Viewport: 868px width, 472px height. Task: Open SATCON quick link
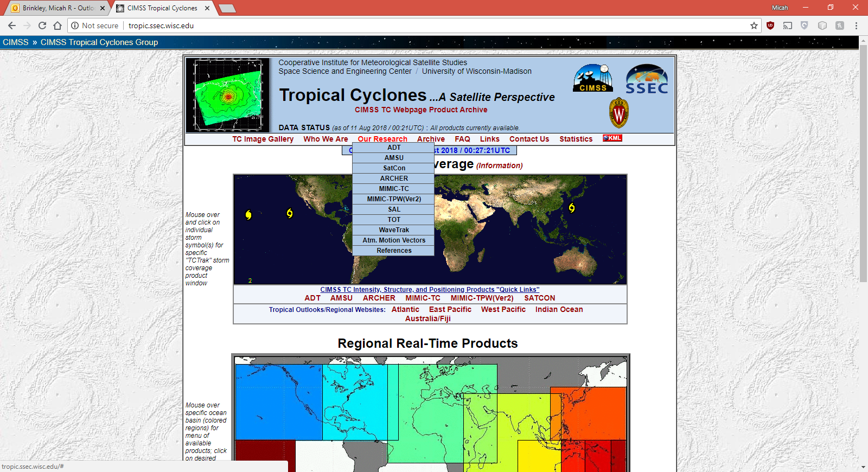coord(540,298)
